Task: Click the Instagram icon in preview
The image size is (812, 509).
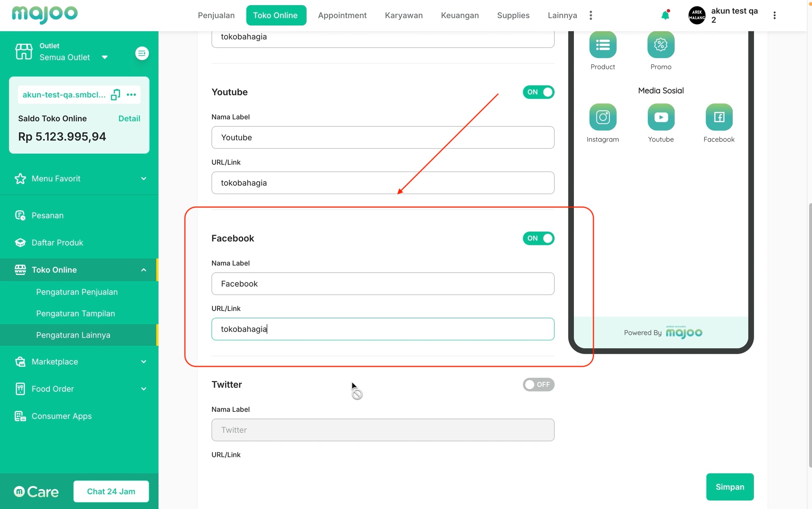Action: [603, 117]
